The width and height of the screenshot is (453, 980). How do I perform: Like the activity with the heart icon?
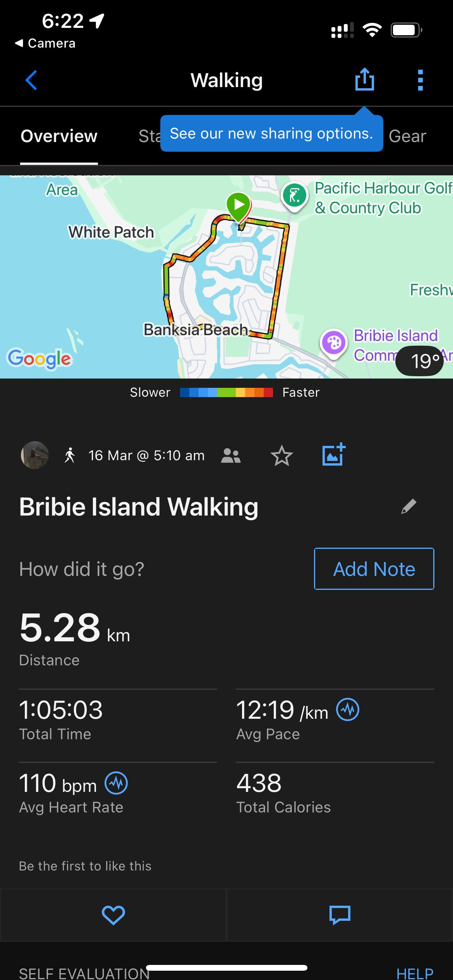coord(113,915)
